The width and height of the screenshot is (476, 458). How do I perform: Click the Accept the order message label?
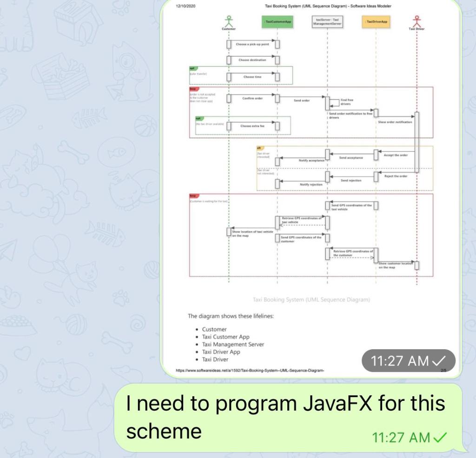coord(395,155)
